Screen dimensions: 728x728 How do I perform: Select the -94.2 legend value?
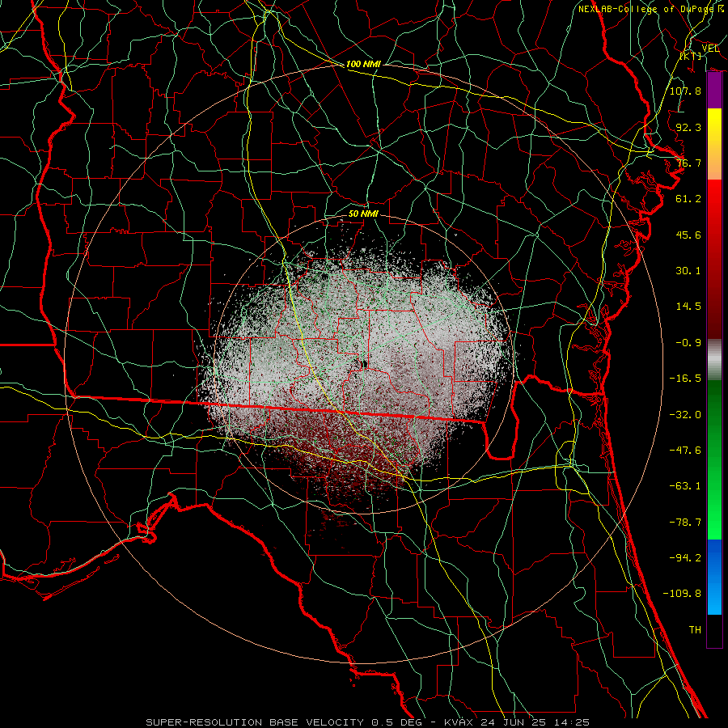685,558
